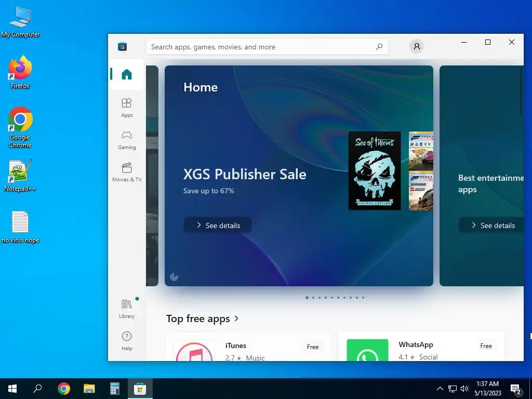Show hidden tray icons chevron

point(440,389)
